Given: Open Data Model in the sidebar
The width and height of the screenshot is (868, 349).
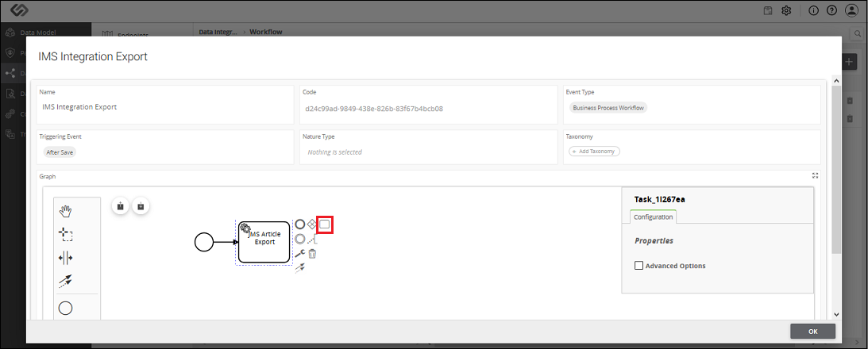Looking at the screenshot, I should coord(37,33).
